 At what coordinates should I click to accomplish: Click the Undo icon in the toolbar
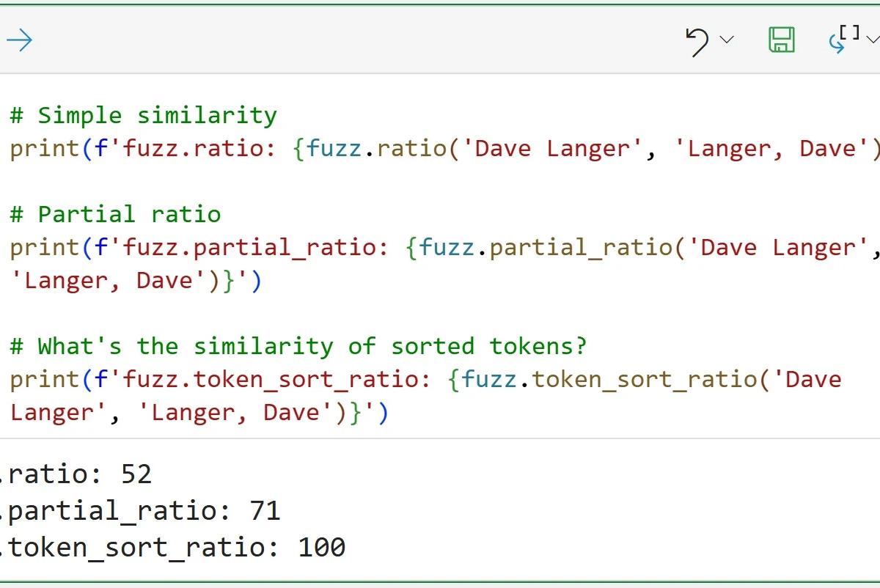point(698,42)
